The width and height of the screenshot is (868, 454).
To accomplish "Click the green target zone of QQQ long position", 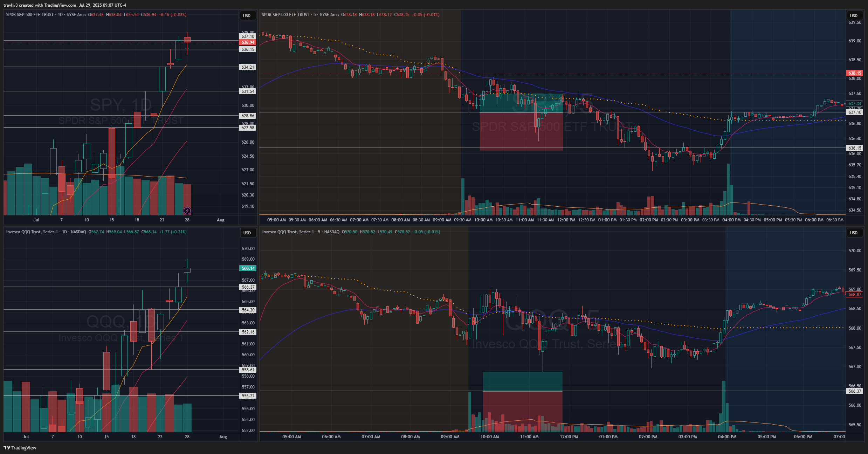I will 522,381.
